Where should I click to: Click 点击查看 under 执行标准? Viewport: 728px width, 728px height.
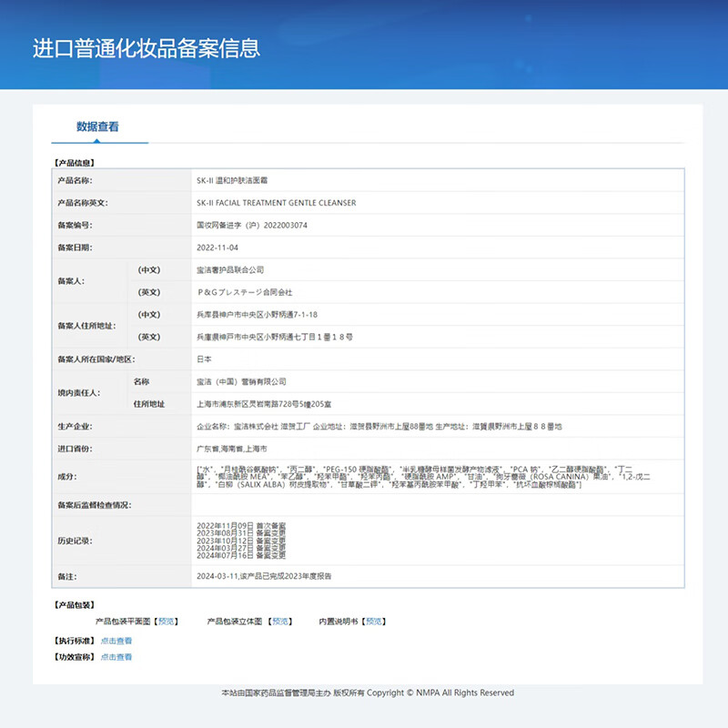(117, 641)
